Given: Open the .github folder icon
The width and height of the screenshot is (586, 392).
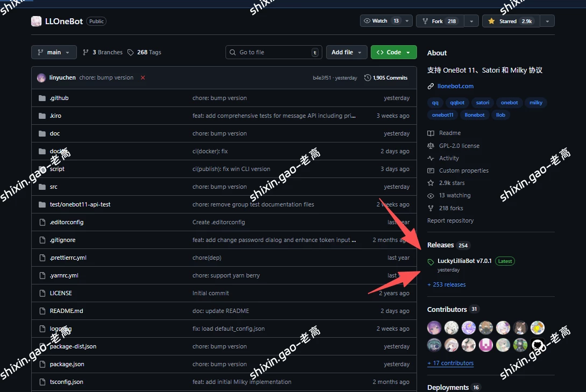Looking at the screenshot, I should pyautogui.click(x=43, y=98).
